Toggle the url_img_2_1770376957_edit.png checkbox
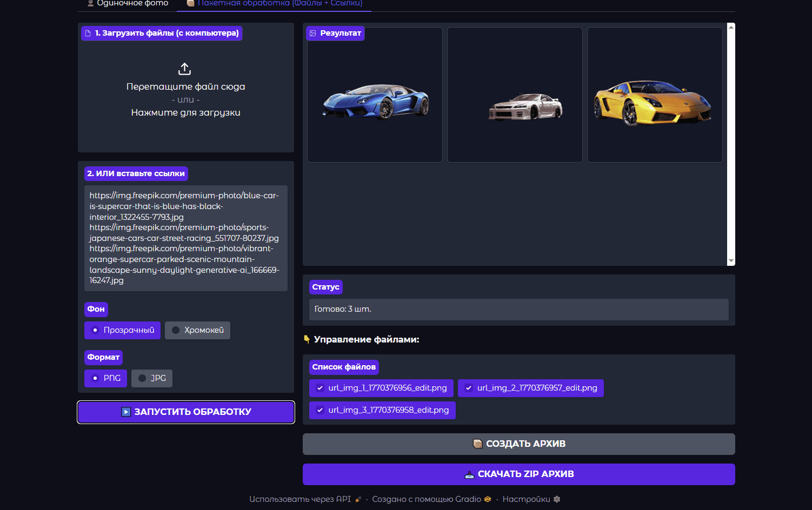 469,388
